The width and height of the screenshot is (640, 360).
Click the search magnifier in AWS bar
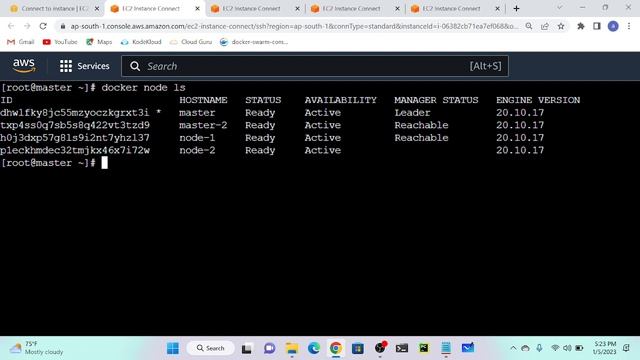pyautogui.click(x=135, y=66)
